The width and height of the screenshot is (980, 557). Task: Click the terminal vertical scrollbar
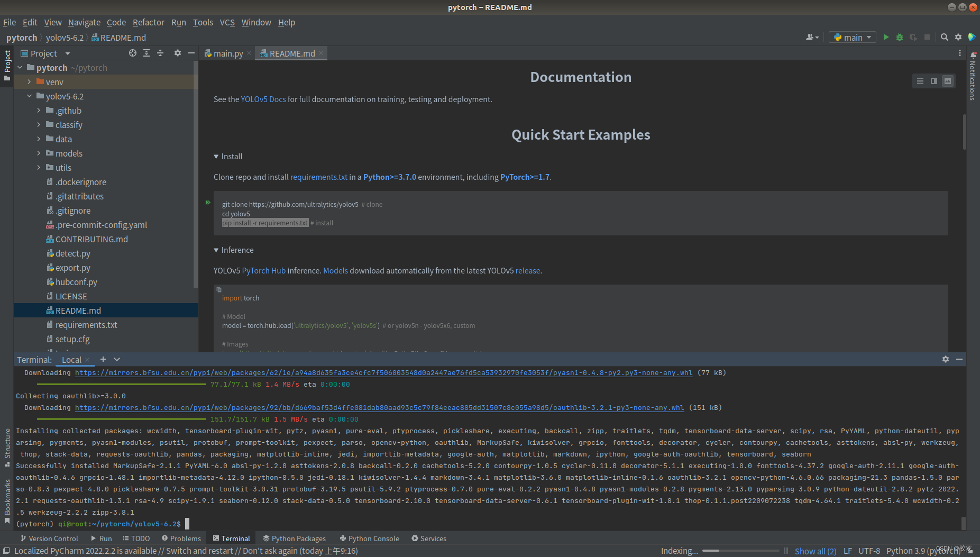963,523
